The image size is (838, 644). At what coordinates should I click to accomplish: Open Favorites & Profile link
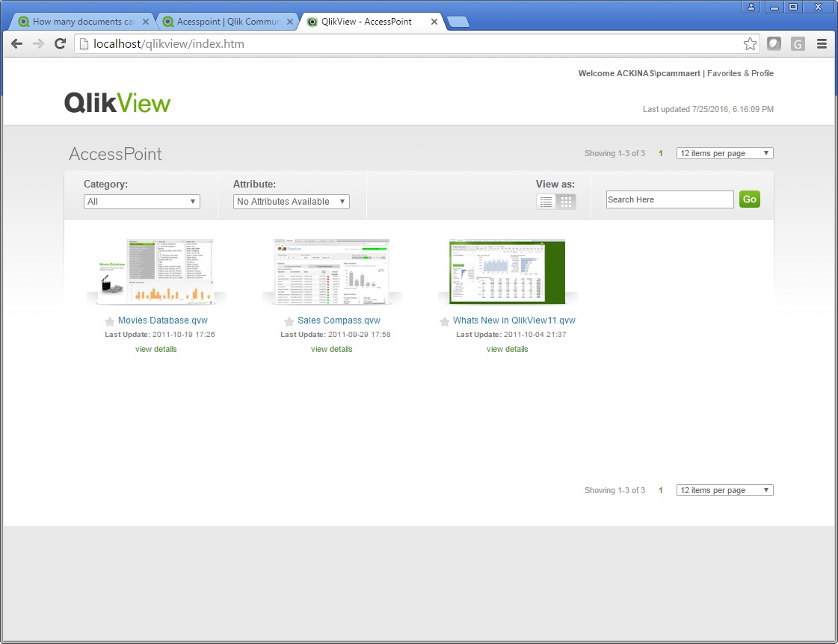[x=740, y=73]
